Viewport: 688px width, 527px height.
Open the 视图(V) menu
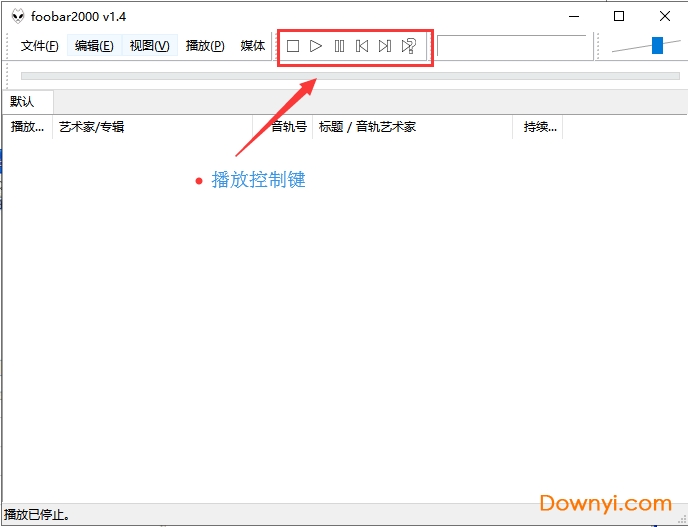150,46
